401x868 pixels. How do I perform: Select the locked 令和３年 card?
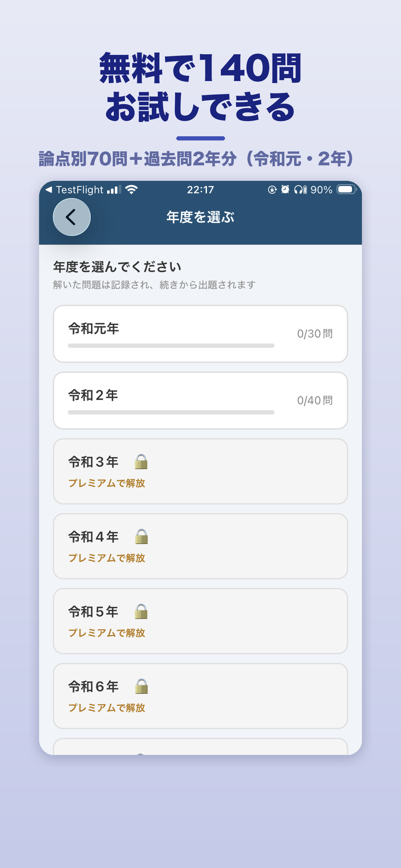(200, 471)
